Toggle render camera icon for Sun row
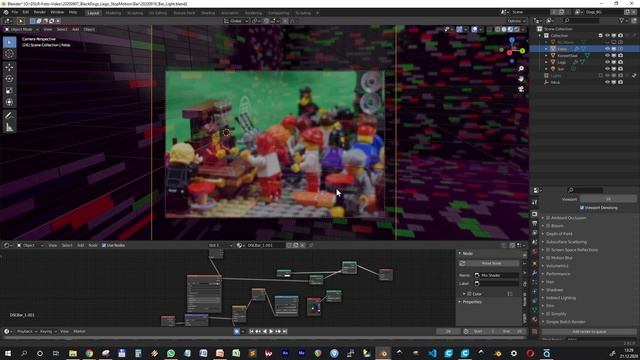Image resolution: width=640 pixels, height=360 pixels. [x=620, y=69]
